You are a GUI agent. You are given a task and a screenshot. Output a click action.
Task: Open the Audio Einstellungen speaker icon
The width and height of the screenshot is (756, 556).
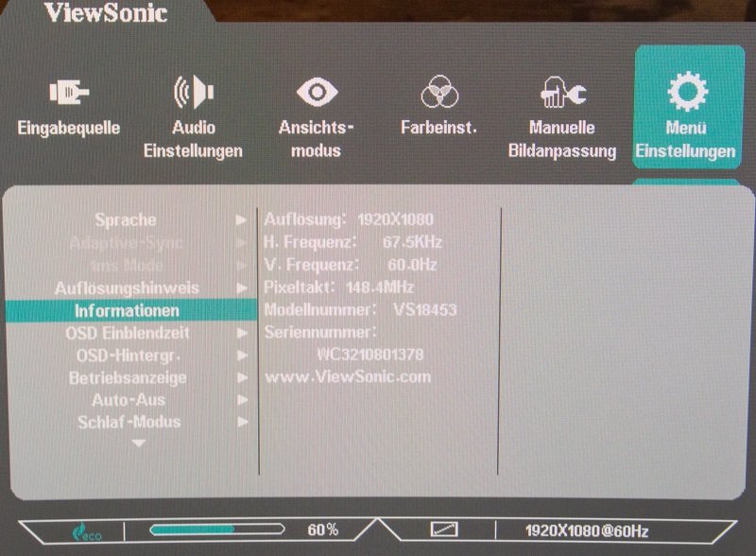(194, 91)
